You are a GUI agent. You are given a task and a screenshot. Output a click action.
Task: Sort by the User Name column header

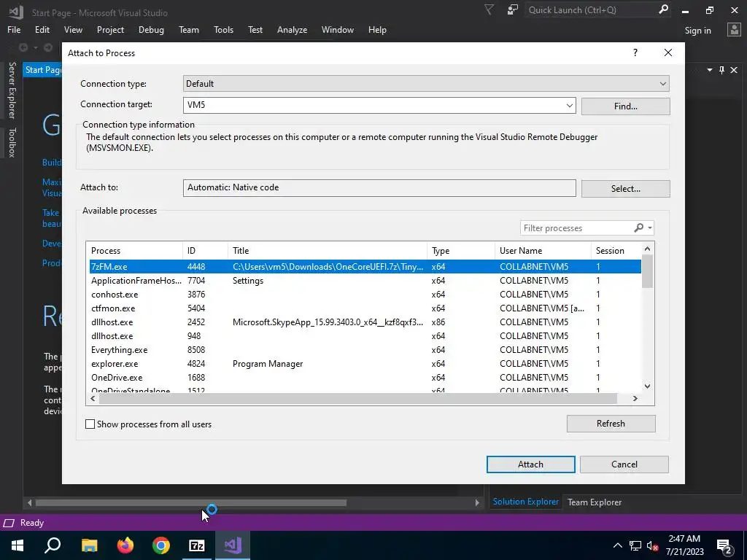[x=543, y=251]
